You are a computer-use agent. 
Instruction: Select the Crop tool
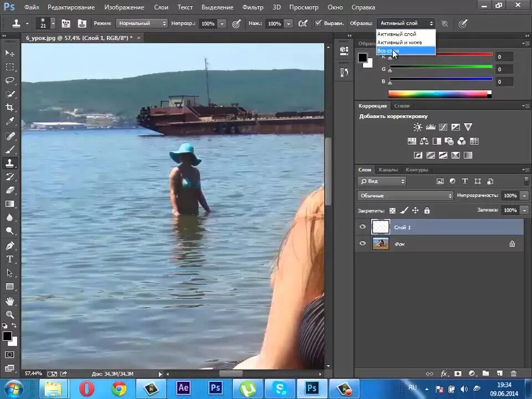tap(9, 108)
